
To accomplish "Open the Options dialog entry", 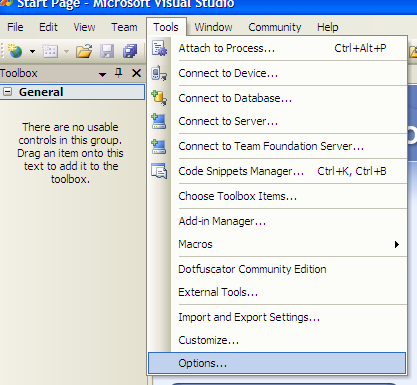I will coord(277,363).
